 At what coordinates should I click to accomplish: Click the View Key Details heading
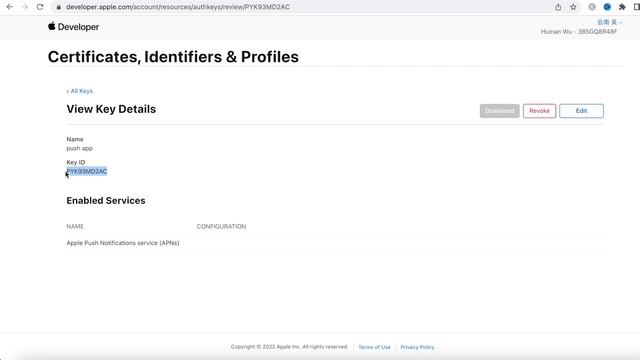pos(111,109)
